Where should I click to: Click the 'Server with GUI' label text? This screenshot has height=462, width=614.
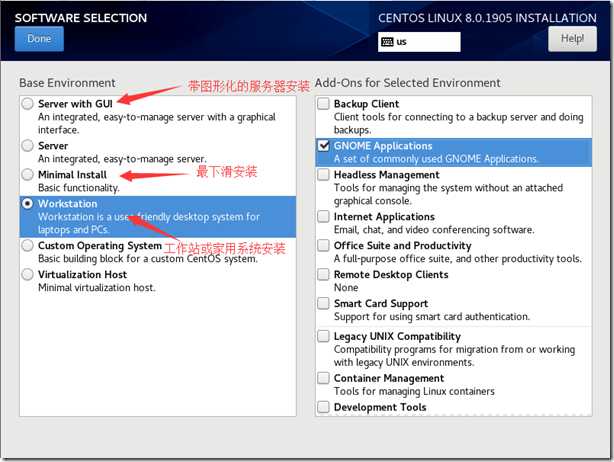pyautogui.click(x=75, y=104)
